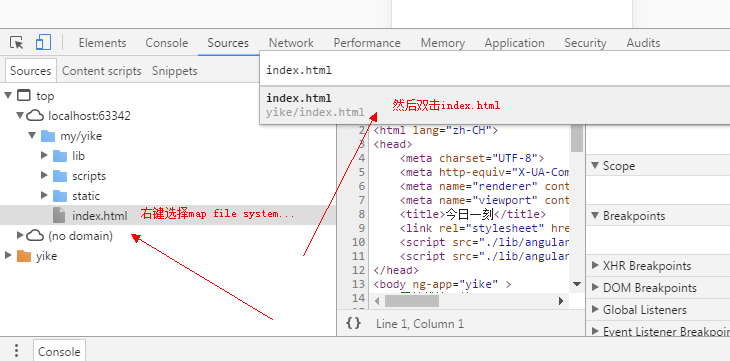Switch to the Memory tab

coord(443,43)
